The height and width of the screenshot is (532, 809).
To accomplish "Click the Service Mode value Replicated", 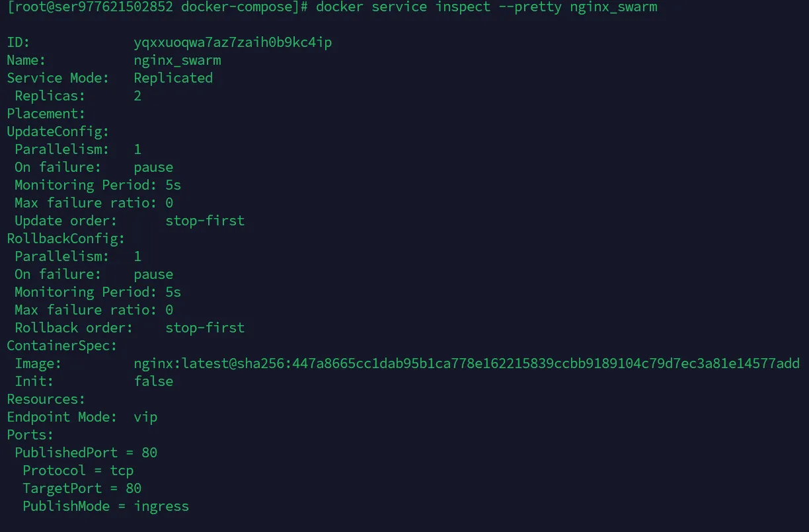I will click(x=173, y=78).
